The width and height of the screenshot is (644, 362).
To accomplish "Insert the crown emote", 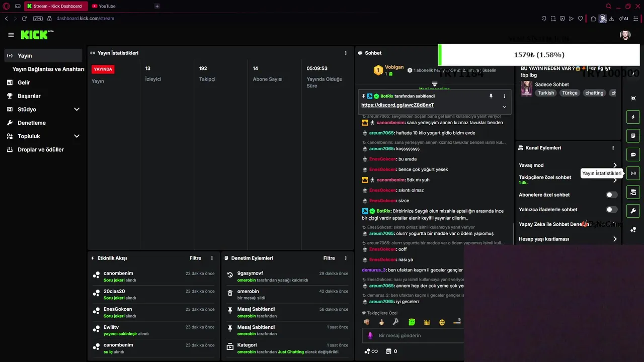I will coord(427,322).
